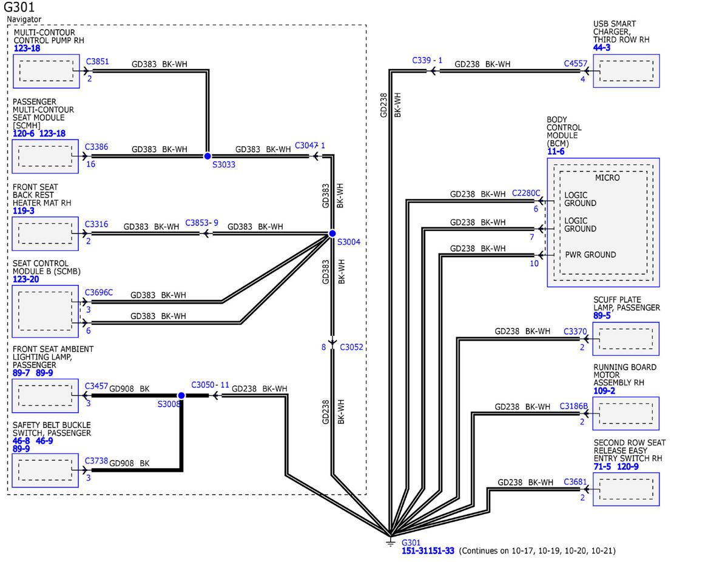
Task: Click the Scuff Plate Lamp Passenger component box
Action: [626, 338]
